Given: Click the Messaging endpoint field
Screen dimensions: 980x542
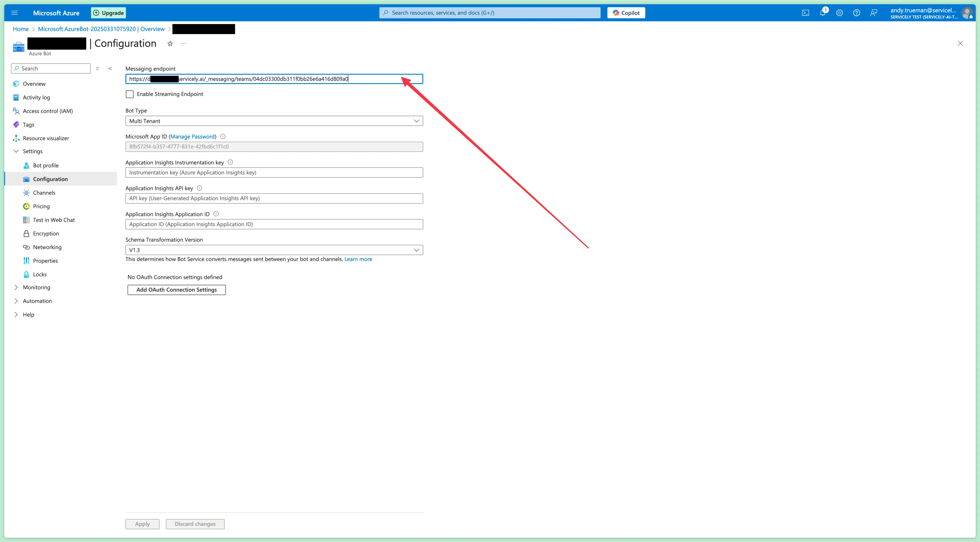Looking at the screenshot, I should coord(274,79).
